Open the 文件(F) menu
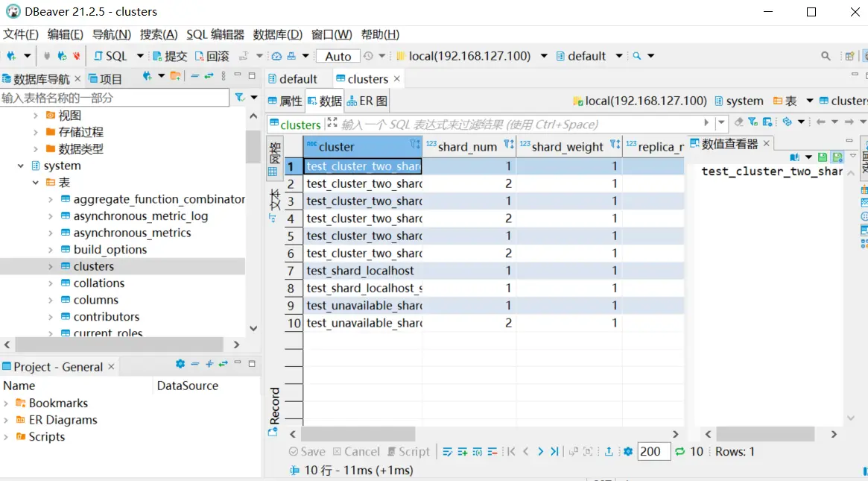Image resolution: width=868 pixels, height=481 pixels. point(20,34)
